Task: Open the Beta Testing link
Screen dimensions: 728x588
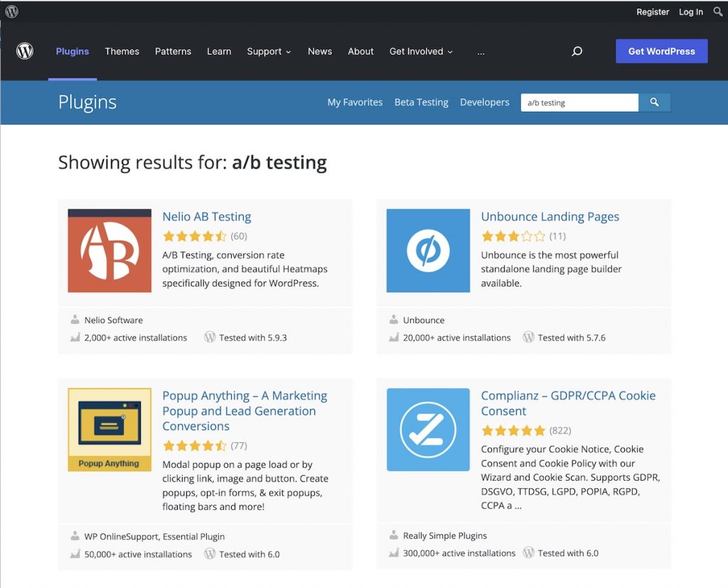Action: [421, 102]
